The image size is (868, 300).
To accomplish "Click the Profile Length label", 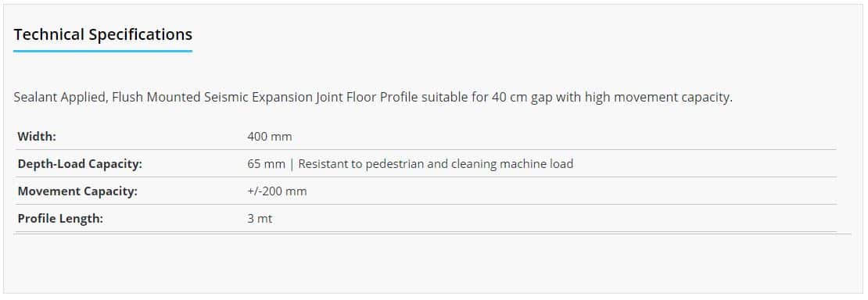I will pos(60,219).
